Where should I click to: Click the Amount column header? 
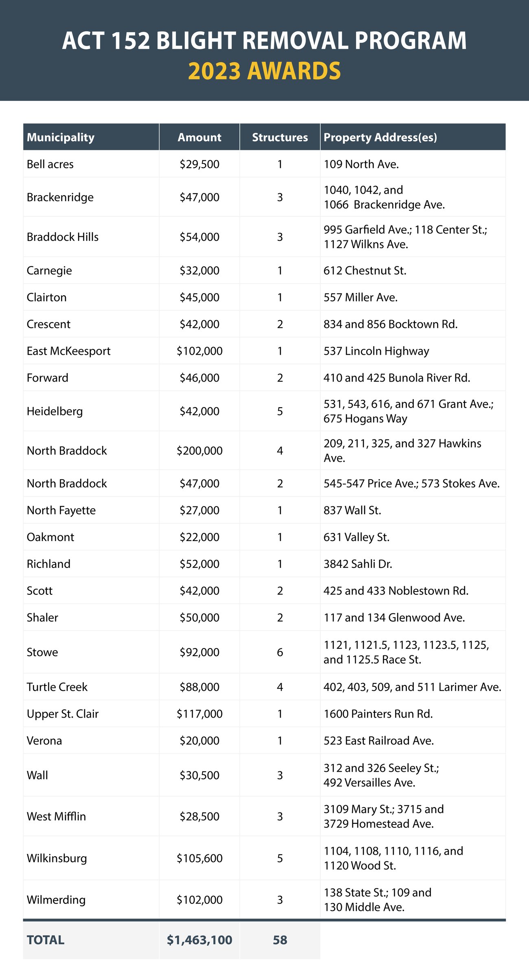click(x=199, y=138)
